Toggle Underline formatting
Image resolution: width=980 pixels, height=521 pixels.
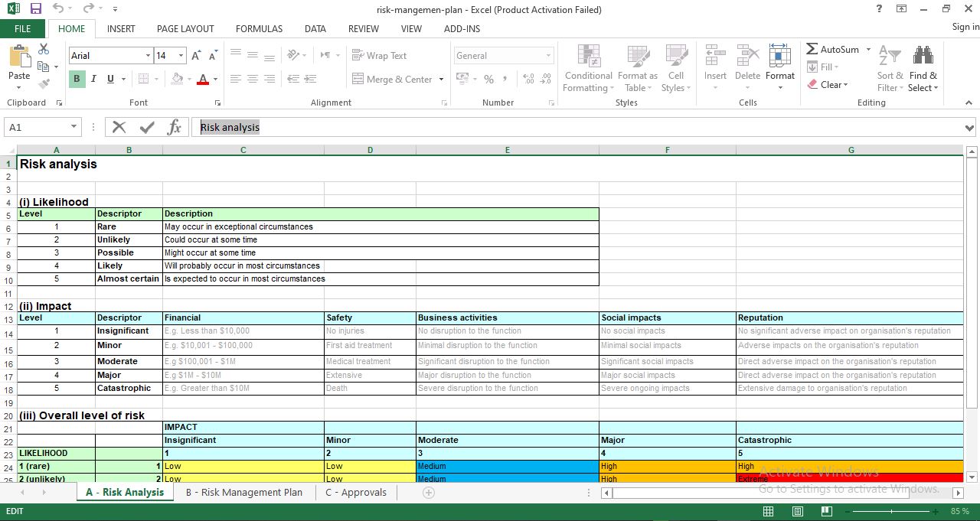[x=109, y=79]
